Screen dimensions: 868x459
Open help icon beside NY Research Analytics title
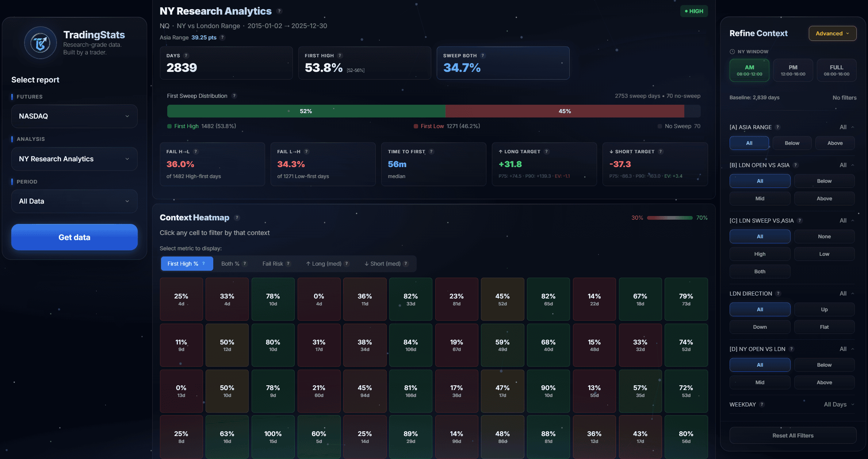tap(279, 11)
